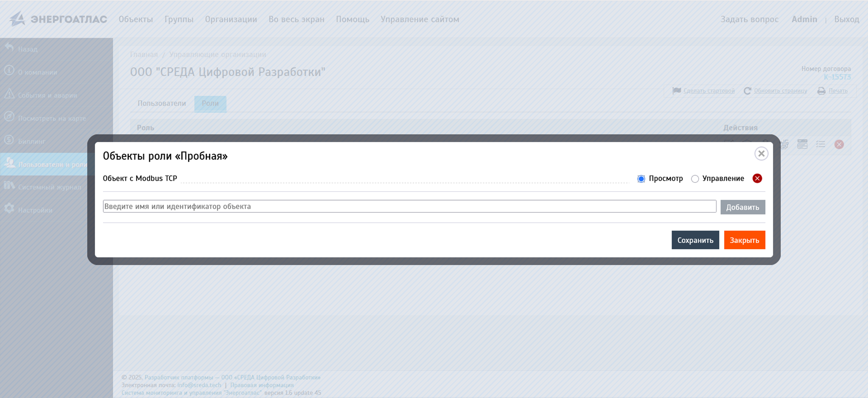Click the gear icon for Настройки
Viewport: 868px width, 398px height.
pos(9,209)
